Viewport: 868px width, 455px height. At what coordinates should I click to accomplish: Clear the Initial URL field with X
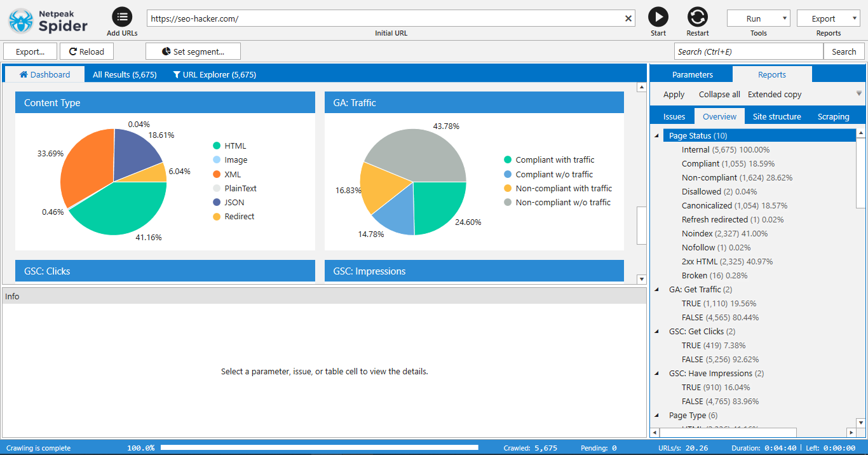[x=628, y=18]
